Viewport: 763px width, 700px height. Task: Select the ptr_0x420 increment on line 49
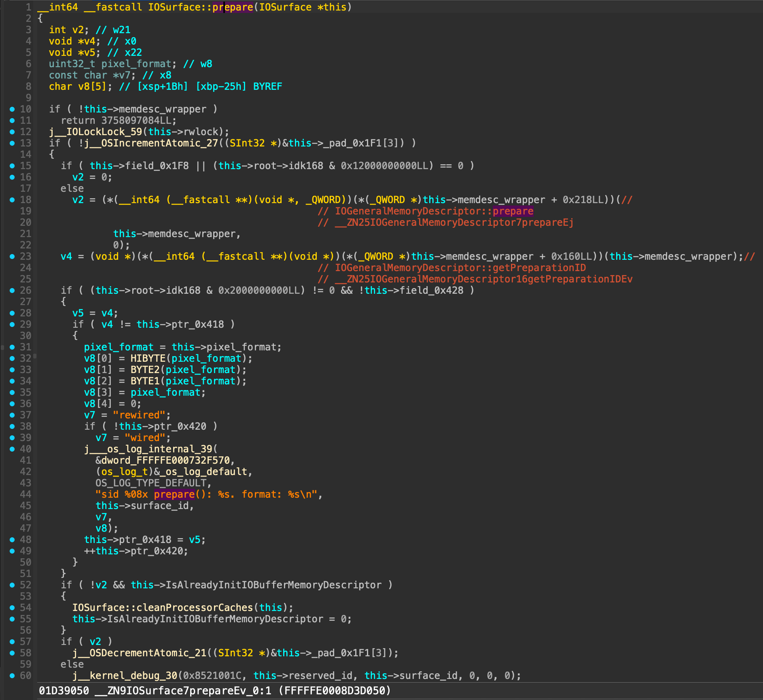[136, 551]
